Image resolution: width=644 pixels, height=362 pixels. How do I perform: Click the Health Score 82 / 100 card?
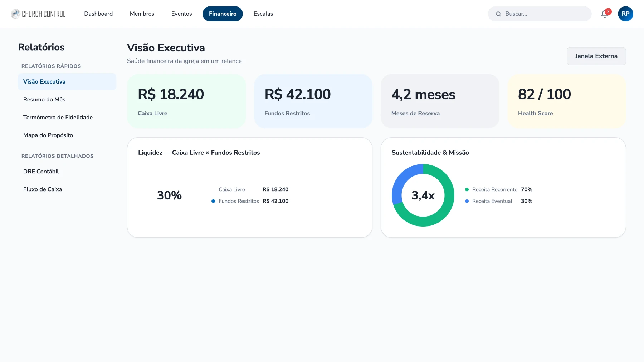(566, 101)
